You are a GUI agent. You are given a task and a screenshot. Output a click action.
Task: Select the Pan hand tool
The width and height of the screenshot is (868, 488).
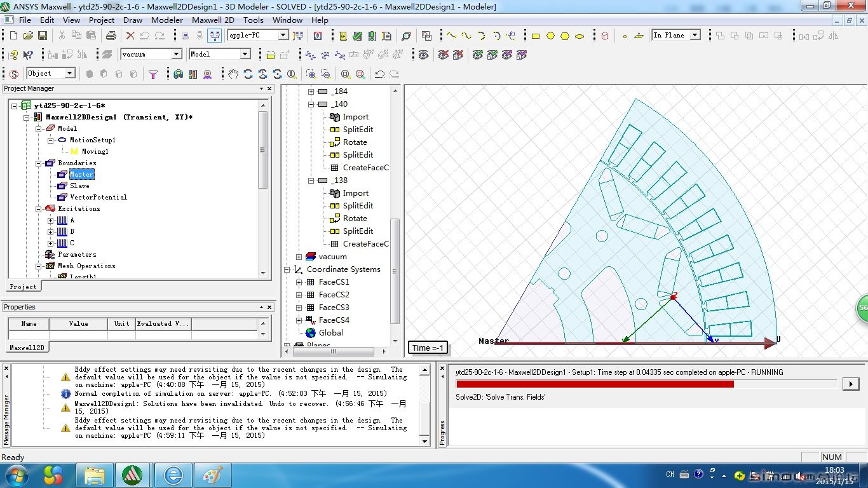point(233,74)
